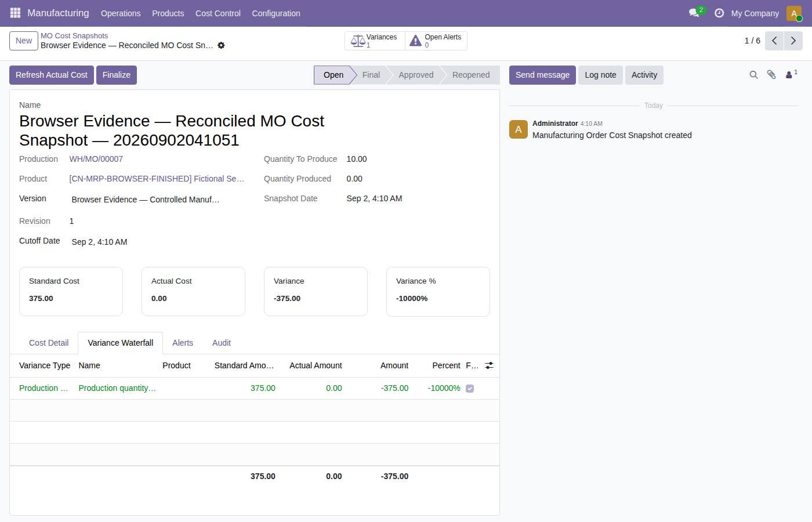Set status to Reopened
Image resolution: width=812 pixels, height=522 pixels.
(471, 75)
